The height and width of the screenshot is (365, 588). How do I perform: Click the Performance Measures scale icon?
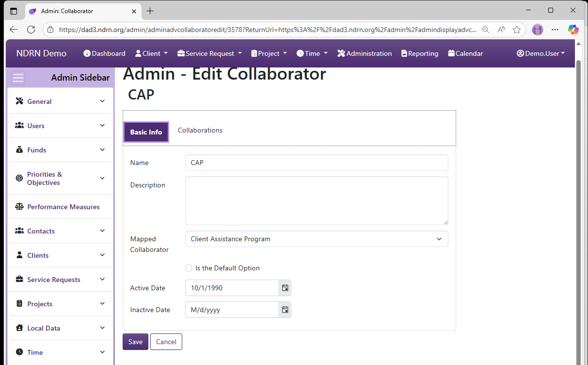(19, 206)
